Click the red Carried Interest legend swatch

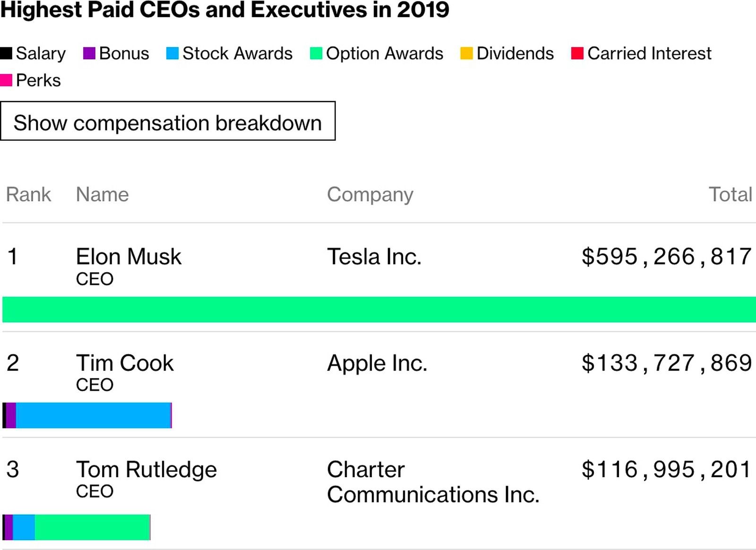(x=577, y=53)
